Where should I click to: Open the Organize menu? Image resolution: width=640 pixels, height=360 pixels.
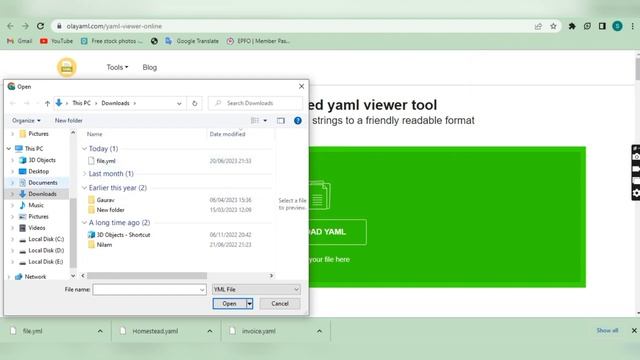[26, 120]
